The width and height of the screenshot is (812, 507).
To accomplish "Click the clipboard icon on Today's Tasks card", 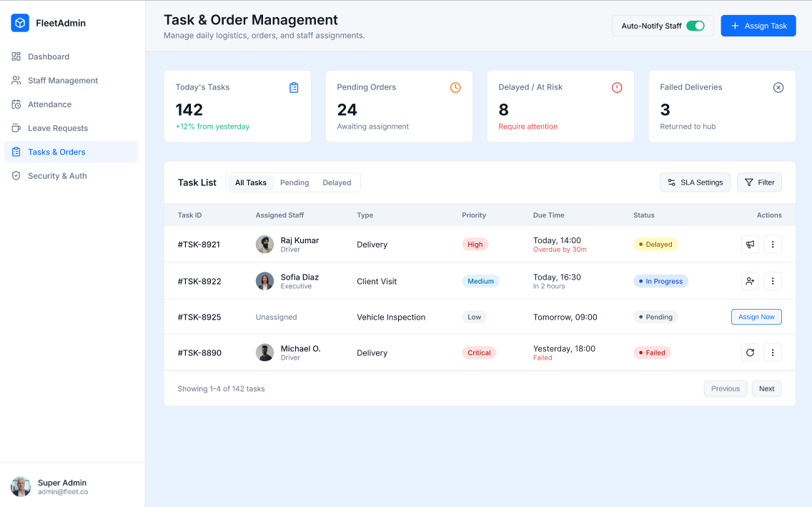I will tap(294, 87).
